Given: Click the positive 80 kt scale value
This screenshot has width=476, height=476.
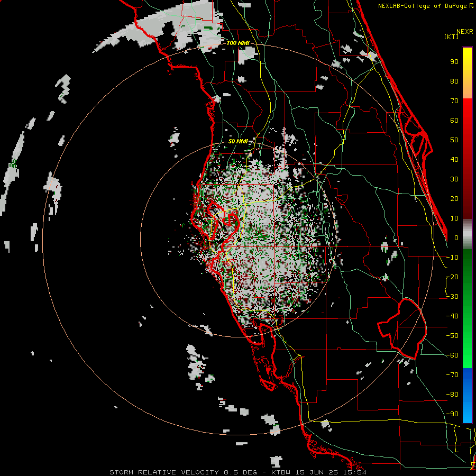Looking at the screenshot, I should coord(454,81).
